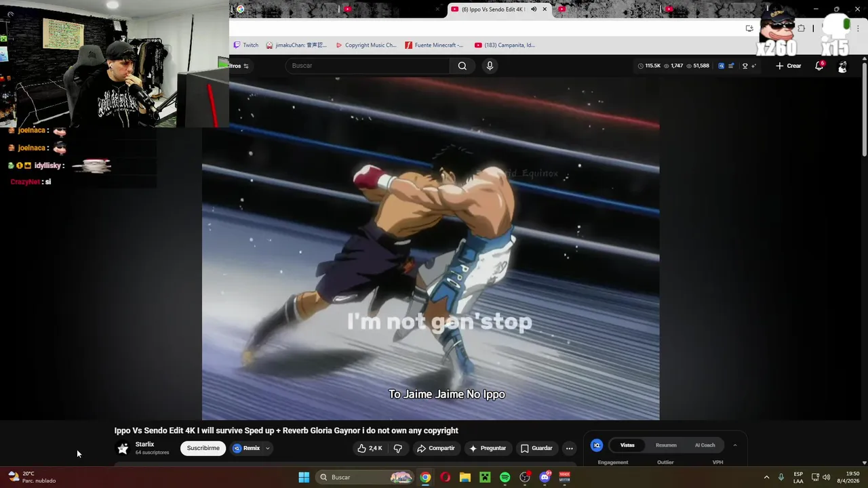Open File Explorer from the taskbar

[465, 477]
